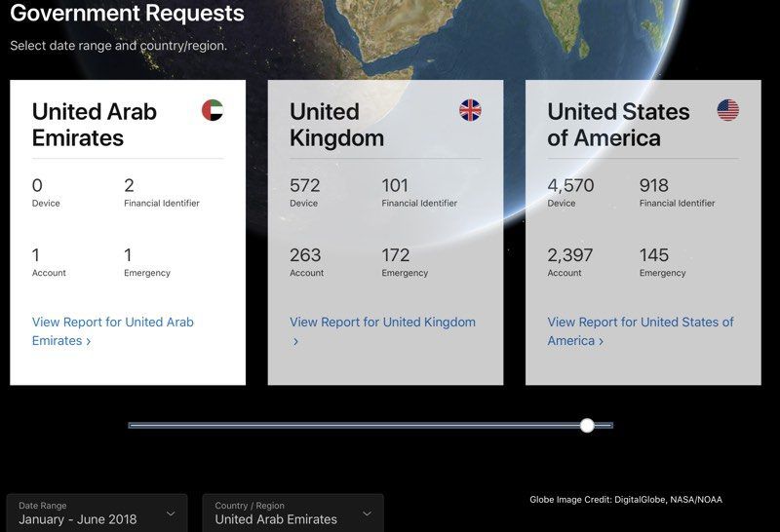Click the UAE Account count of 1
This screenshot has width=780, height=532.
tap(36, 255)
